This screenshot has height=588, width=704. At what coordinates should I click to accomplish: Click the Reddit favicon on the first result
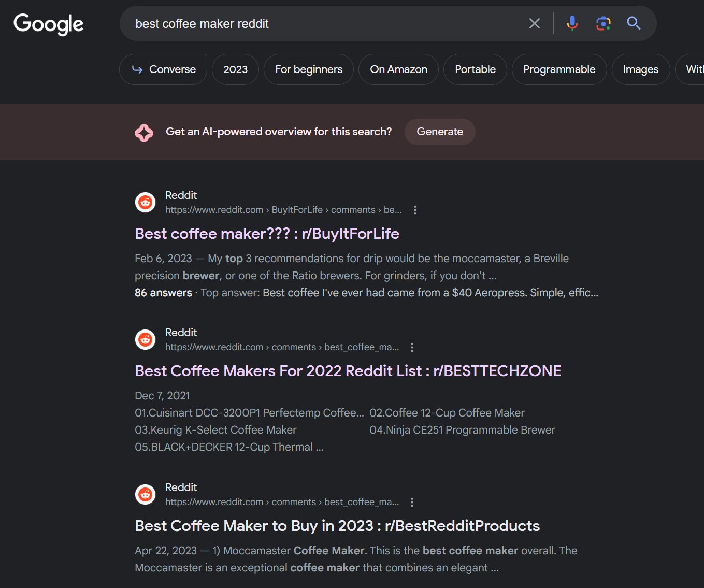145,202
